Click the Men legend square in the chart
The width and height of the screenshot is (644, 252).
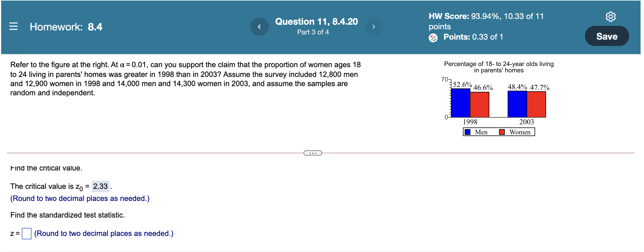(x=467, y=132)
